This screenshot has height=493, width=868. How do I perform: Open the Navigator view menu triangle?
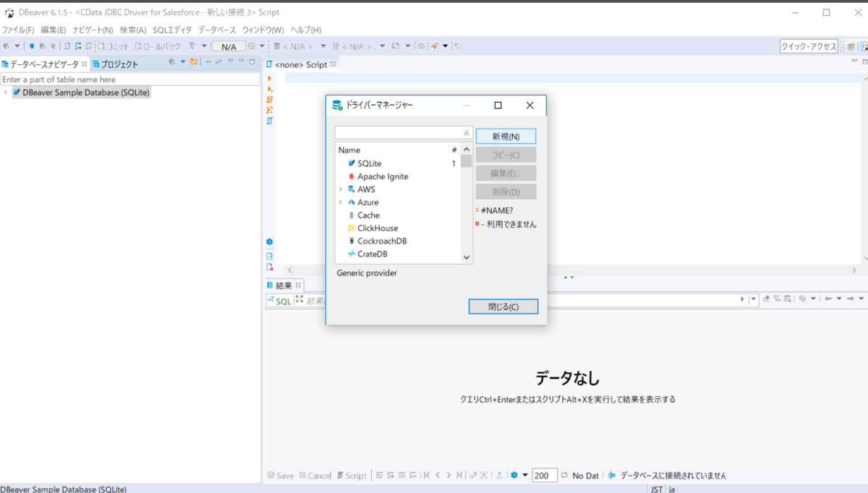coord(231,61)
